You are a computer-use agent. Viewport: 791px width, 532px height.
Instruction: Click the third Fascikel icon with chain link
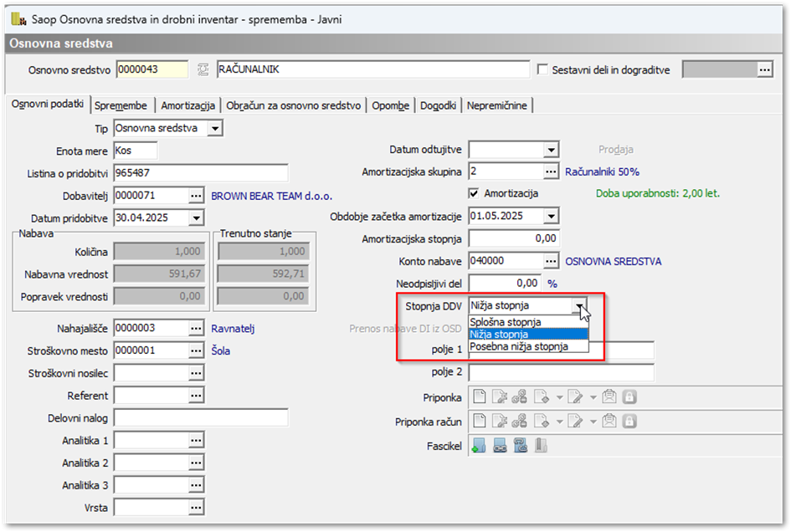coord(520,446)
